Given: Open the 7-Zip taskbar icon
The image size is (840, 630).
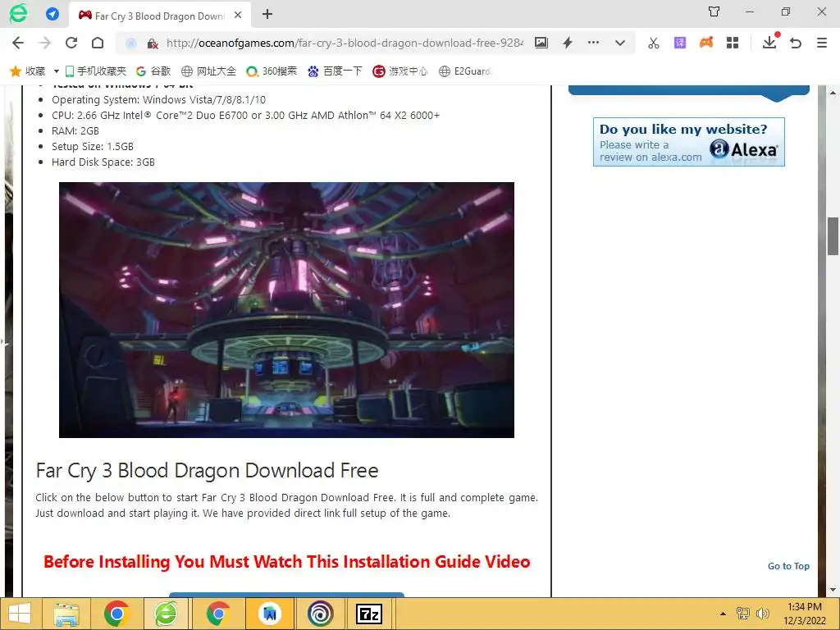Looking at the screenshot, I should pyautogui.click(x=369, y=614).
